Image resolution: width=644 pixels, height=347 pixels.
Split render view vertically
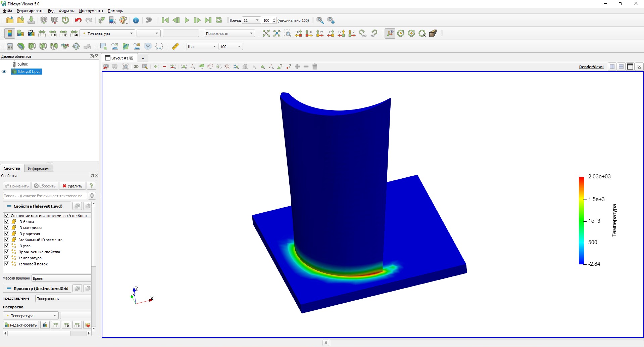(x=621, y=67)
